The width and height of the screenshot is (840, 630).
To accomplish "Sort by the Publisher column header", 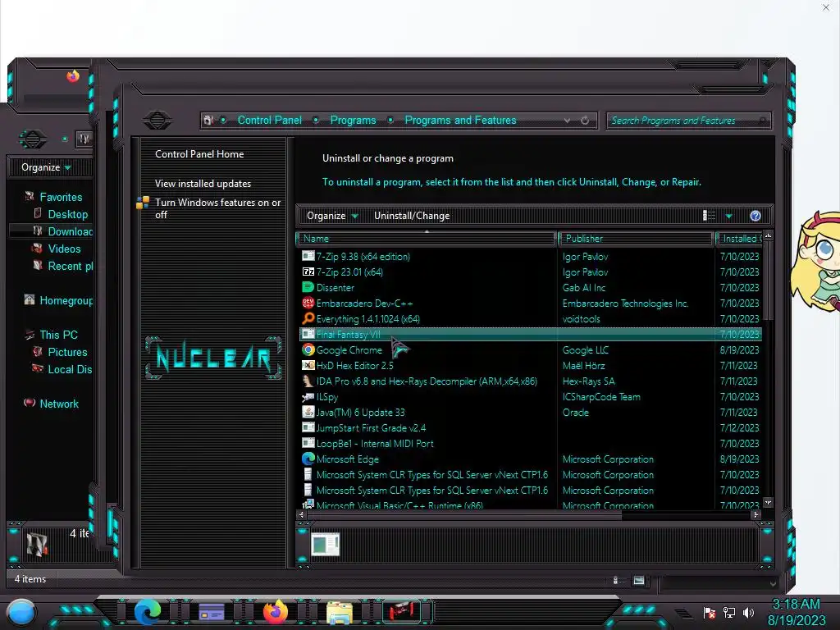I will click(x=636, y=239).
